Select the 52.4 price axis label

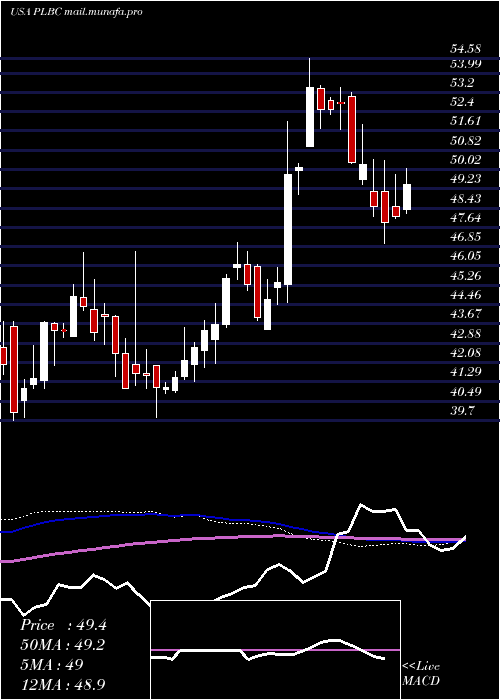462,102
